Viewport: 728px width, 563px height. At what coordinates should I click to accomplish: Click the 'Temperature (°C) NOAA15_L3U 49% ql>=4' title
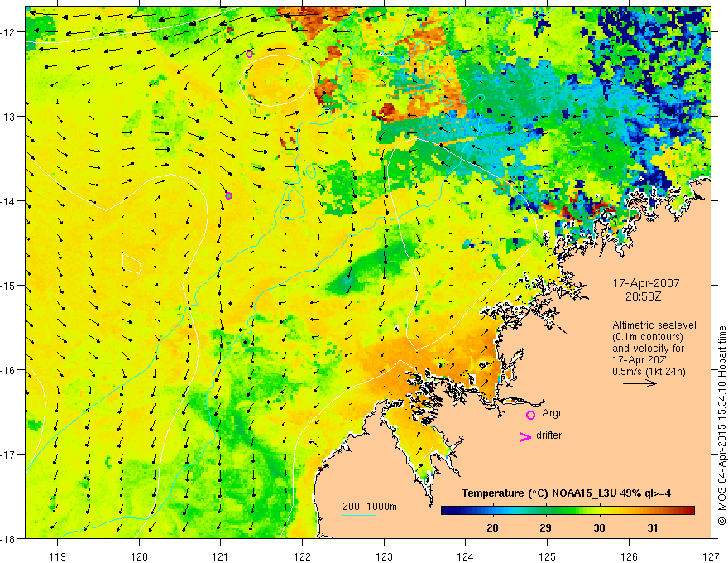(566, 493)
